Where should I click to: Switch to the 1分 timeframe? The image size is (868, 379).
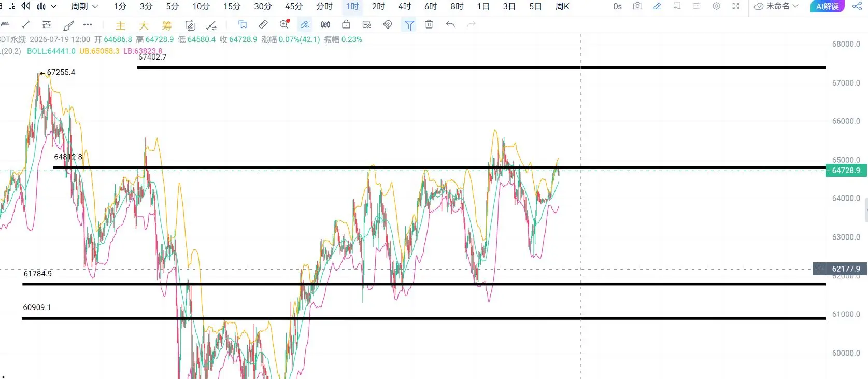[120, 6]
